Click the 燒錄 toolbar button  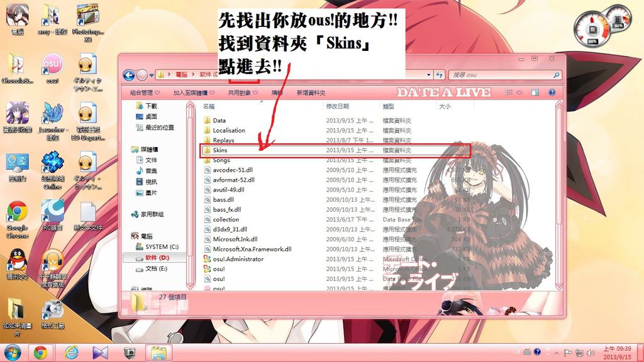tap(277, 93)
